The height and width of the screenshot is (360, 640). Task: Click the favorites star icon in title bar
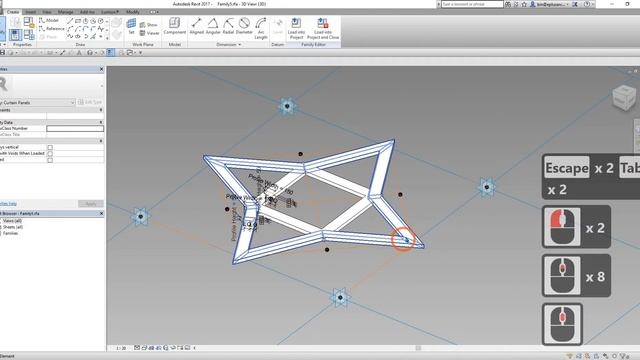pyautogui.click(x=524, y=4)
